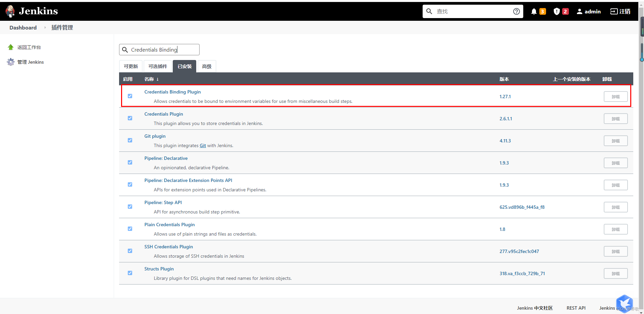
Task: Open the Credentials Binding Plugin link
Action: pos(172,92)
